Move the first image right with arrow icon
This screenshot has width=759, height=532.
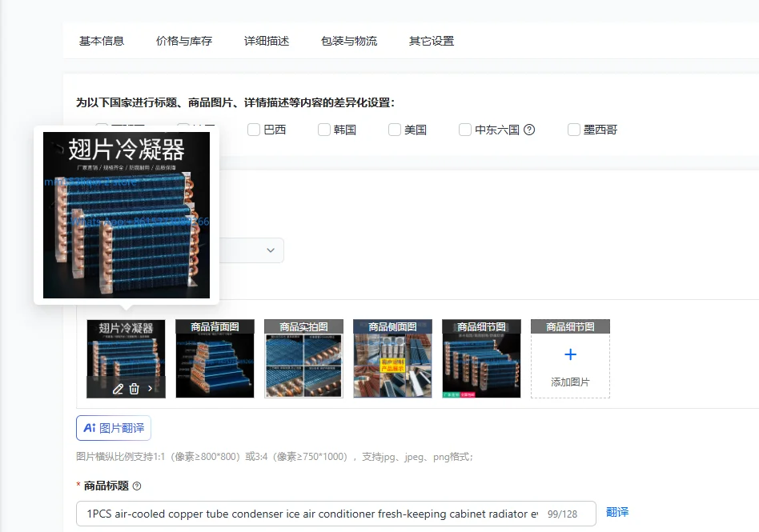pyautogui.click(x=150, y=388)
